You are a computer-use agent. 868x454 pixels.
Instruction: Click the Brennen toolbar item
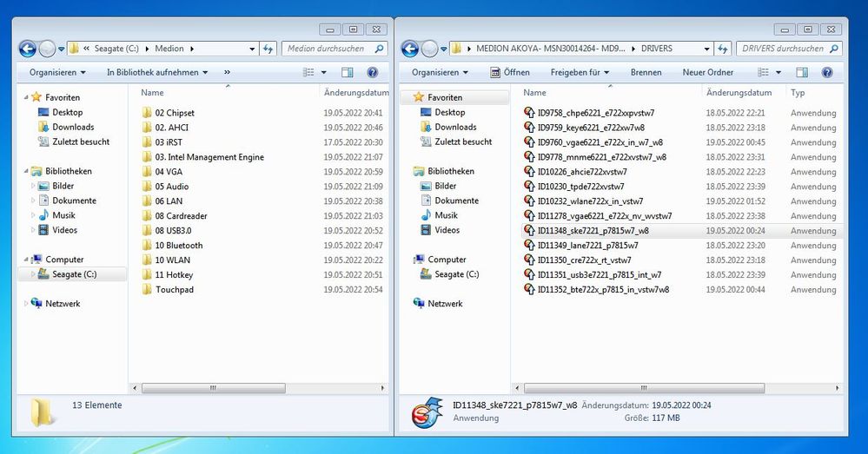click(646, 73)
